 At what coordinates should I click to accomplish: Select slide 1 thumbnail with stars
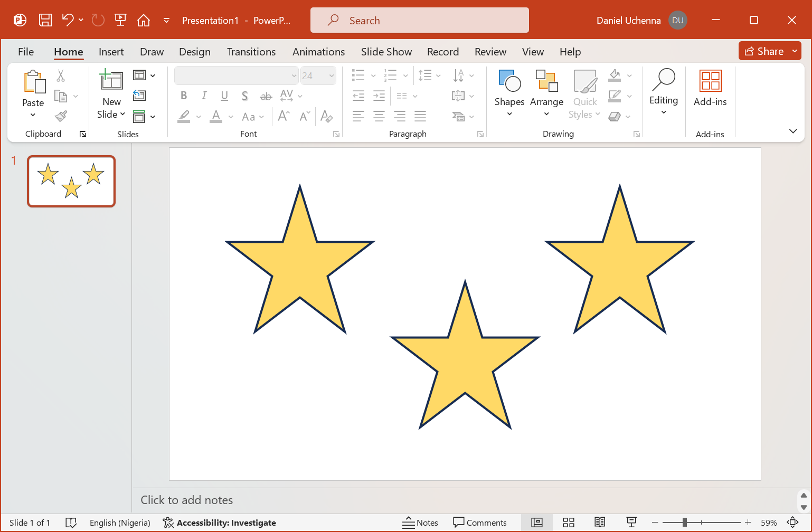click(71, 181)
